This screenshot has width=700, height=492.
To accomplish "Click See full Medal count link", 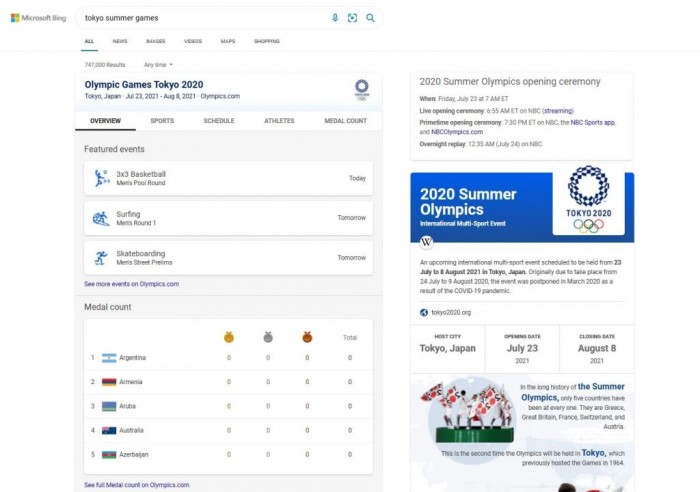I will pyautogui.click(x=136, y=485).
